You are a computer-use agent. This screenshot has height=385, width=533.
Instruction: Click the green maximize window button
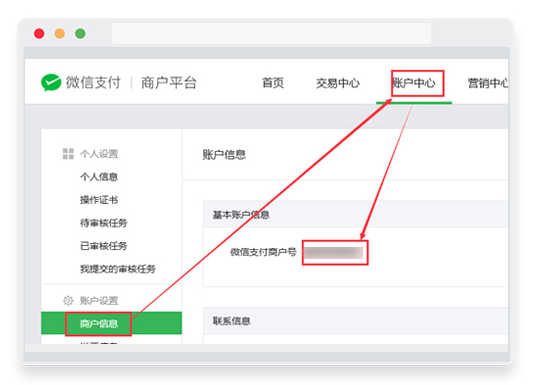pos(80,34)
